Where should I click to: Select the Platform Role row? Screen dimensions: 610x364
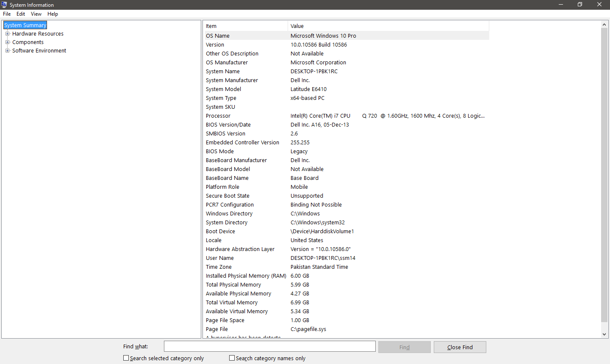pyautogui.click(x=346, y=187)
